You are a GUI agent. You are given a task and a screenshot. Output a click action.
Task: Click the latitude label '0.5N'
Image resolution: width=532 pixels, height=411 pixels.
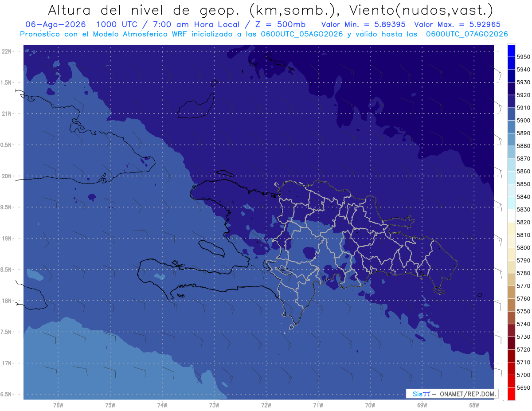coord(6,145)
